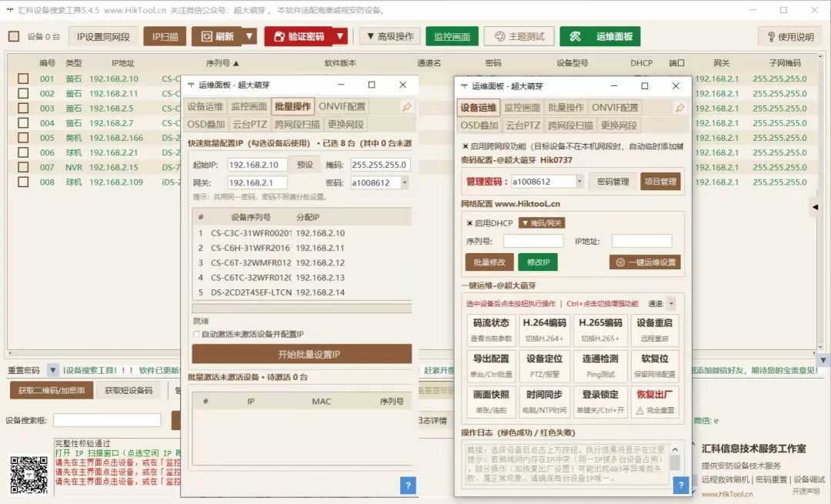Click the 验证密码 lock button

coord(299,37)
